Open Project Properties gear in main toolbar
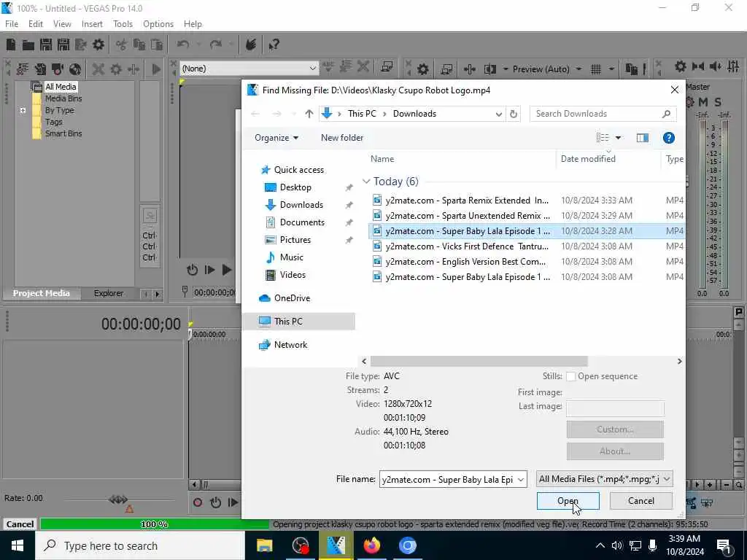 [98, 44]
